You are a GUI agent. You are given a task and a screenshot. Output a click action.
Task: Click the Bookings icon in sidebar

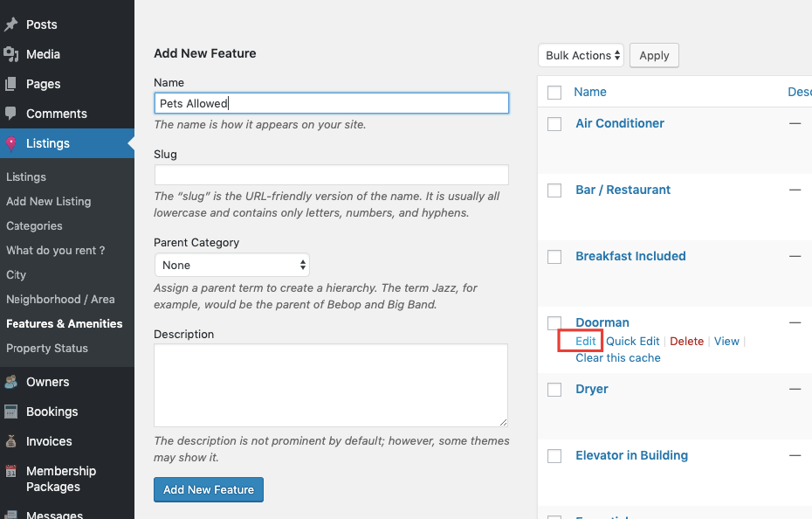click(x=11, y=412)
